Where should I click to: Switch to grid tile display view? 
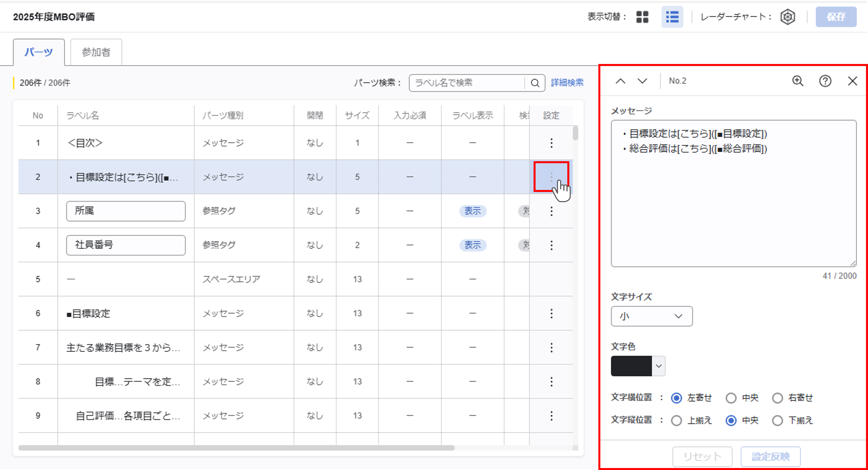click(x=642, y=17)
